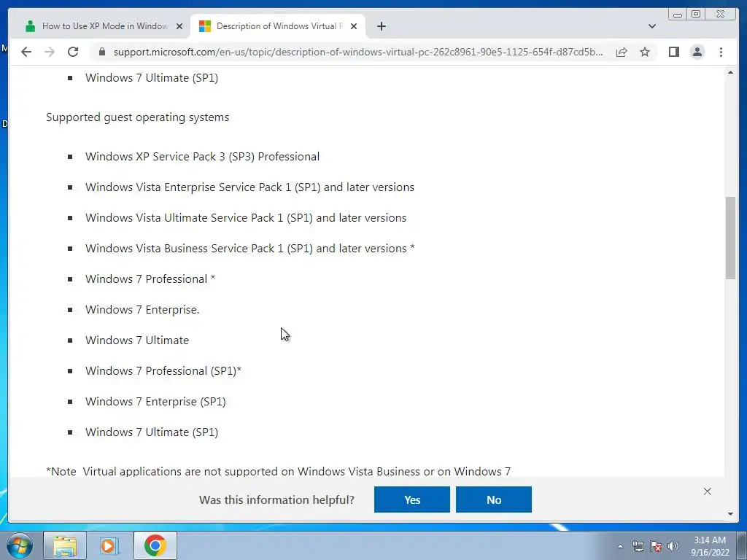
Task: Open the Windows Start menu orb
Action: click(x=20, y=545)
